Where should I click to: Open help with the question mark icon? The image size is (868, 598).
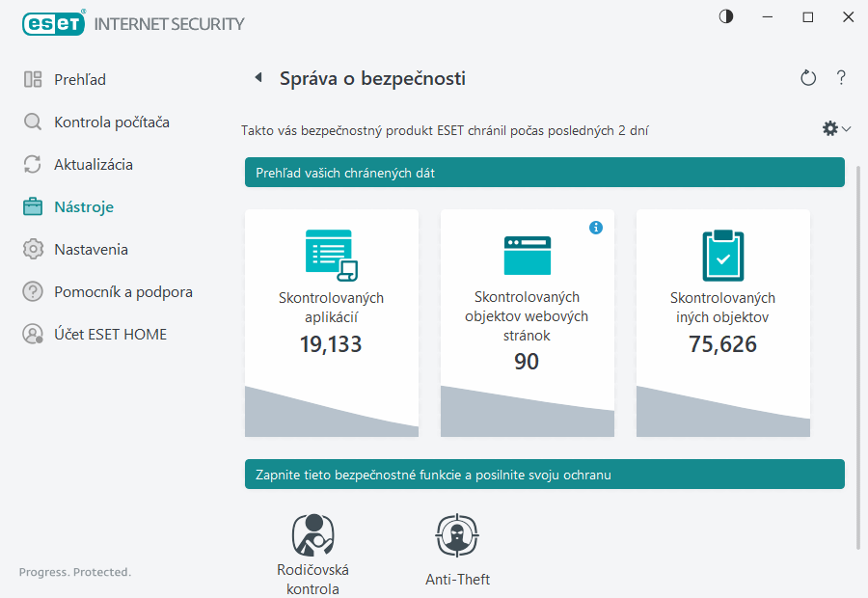(841, 78)
